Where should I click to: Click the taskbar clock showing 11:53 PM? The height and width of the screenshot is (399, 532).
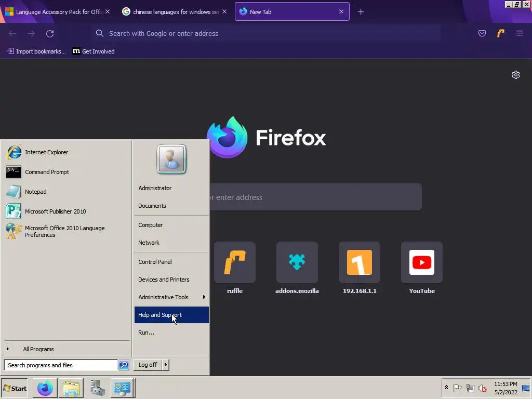coord(506,388)
